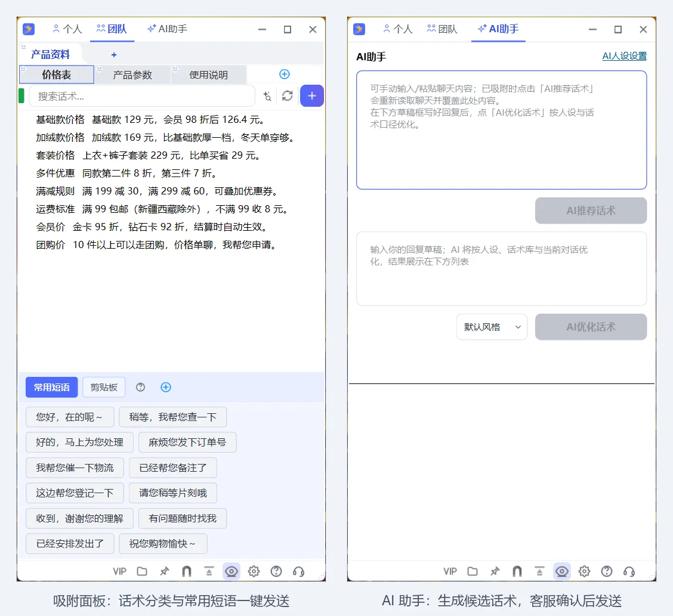Click the pin icon in the AI助手 window
The image size is (673, 616).
[495, 571]
